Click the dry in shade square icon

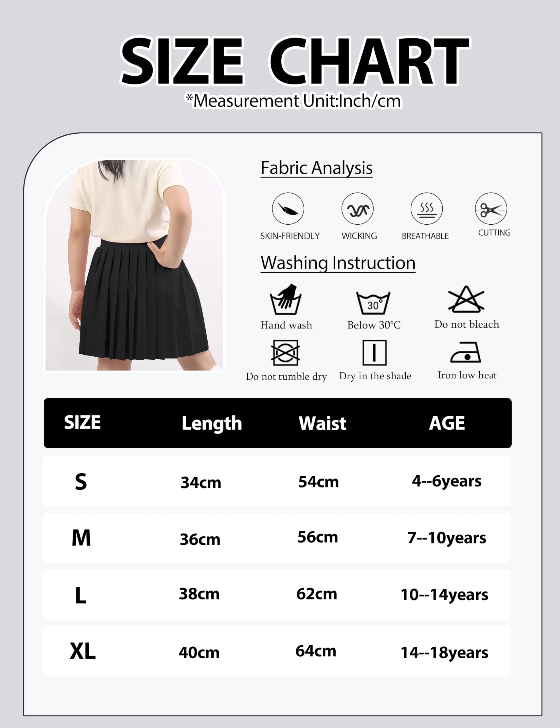(374, 353)
